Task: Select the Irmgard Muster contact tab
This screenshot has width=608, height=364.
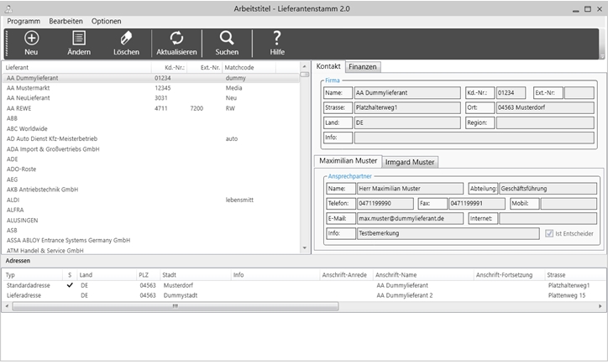Action: (x=410, y=161)
